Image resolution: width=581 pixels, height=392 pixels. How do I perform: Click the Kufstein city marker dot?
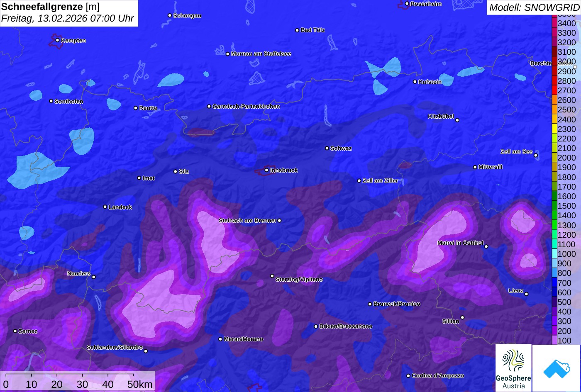coord(415,82)
